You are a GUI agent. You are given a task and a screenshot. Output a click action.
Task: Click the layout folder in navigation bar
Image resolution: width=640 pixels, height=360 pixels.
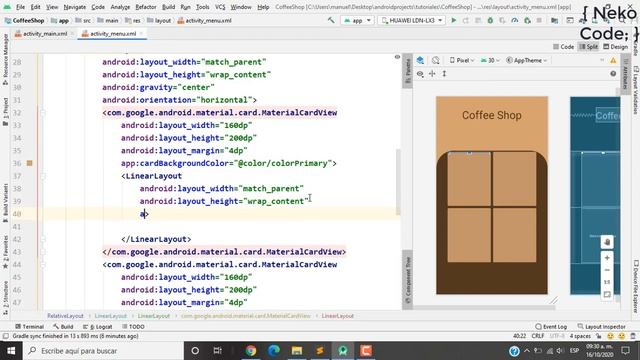(159, 20)
